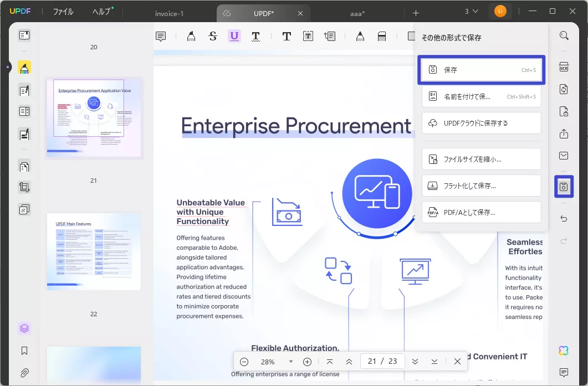The height and width of the screenshot is (386, 588).
Task: Select the page 21 thumbnail
Action: [x=94, y=117]
